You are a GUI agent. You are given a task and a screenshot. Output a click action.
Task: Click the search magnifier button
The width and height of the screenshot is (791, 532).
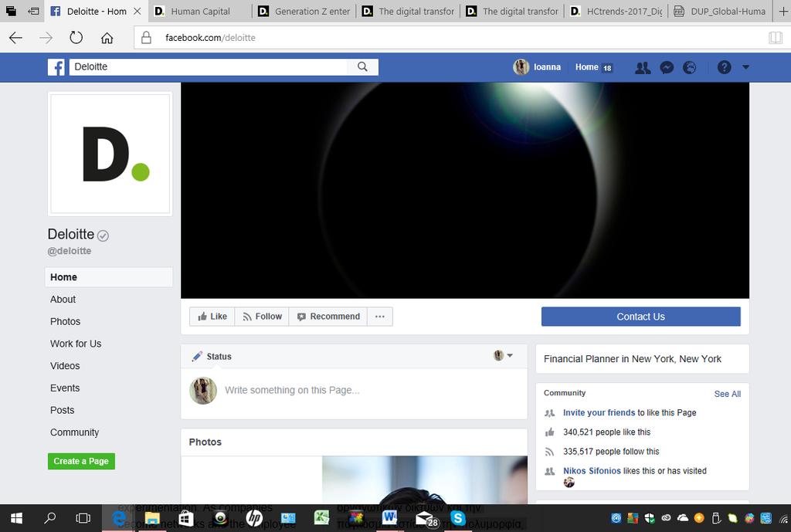[x=362, y=66]
